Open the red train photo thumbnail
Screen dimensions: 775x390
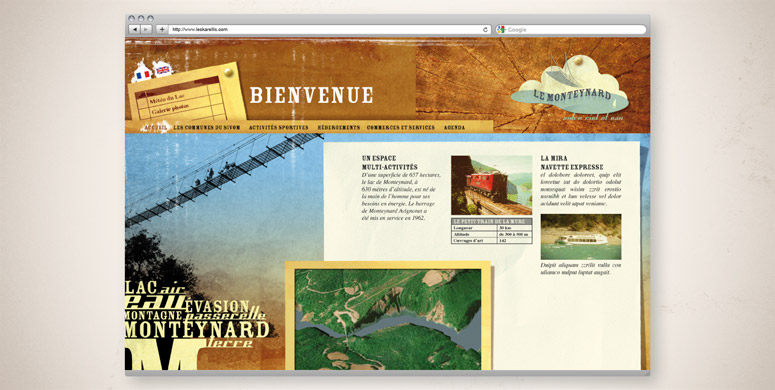click(491, 185)
